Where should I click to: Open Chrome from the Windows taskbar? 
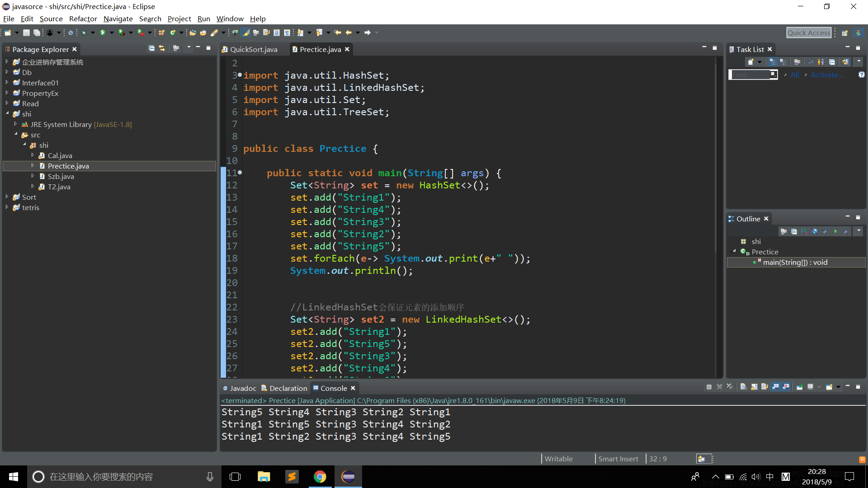pyautogui.click(x=320, y=477)
